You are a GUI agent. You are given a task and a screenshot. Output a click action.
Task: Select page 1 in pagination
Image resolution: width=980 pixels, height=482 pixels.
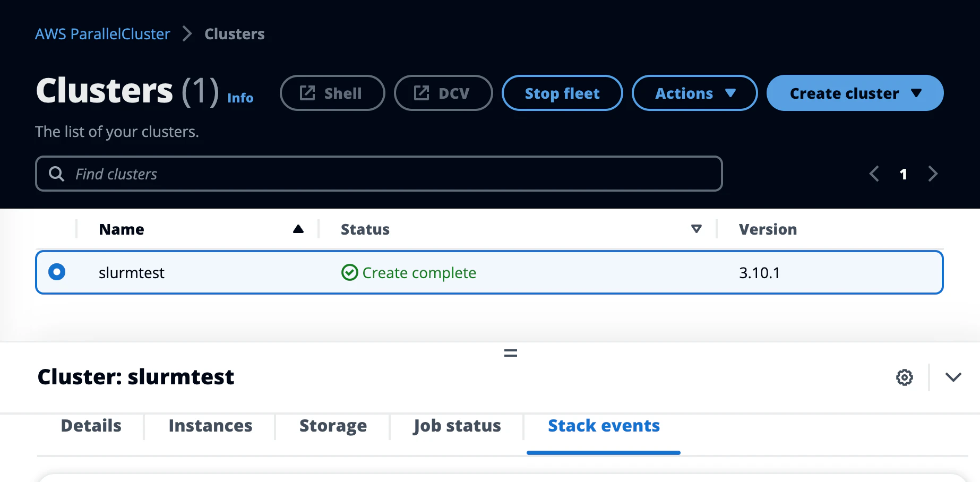(904, 174)
